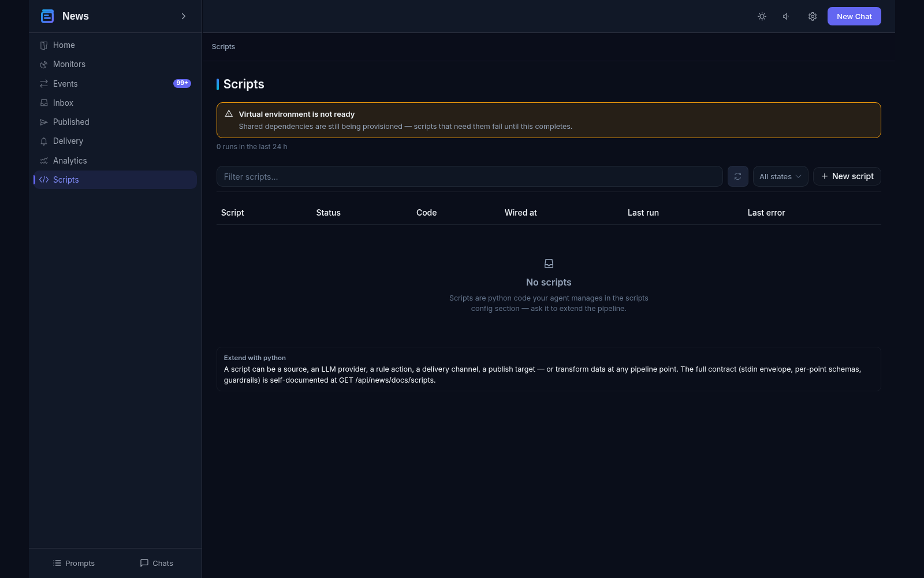
Task: Click the Analytics chart icon
Action: click(44, 161)
